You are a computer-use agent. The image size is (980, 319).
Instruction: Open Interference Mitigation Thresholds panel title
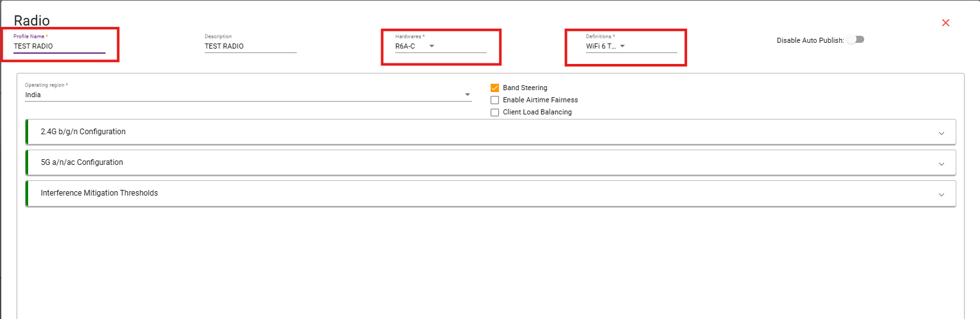[99, 193]
